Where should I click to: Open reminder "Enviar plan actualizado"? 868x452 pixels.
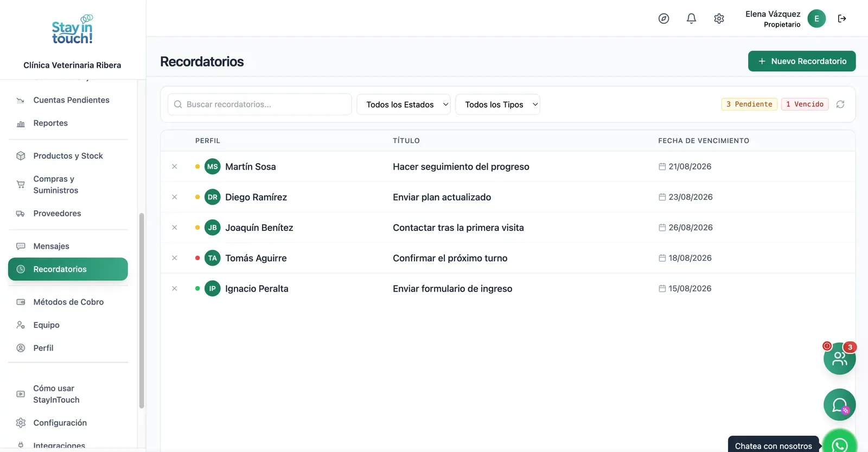tap(442, 197)
